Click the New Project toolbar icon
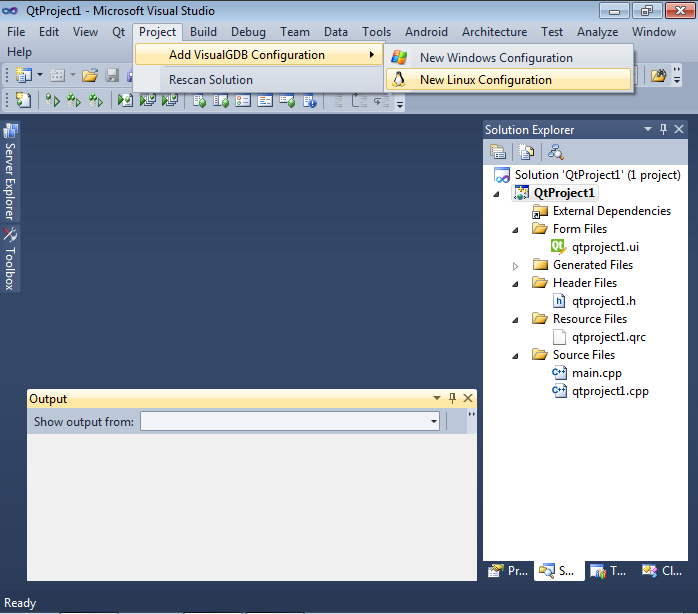This screenshot has height=614, width=698. 23,75
